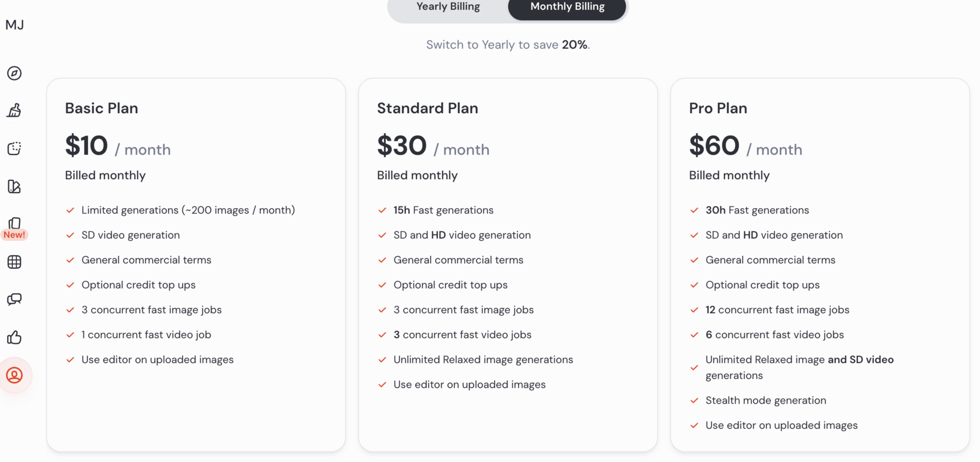
Task: Click the thumbs up Tasks icon
Action: pyautogui.click(x=15, y=337)
